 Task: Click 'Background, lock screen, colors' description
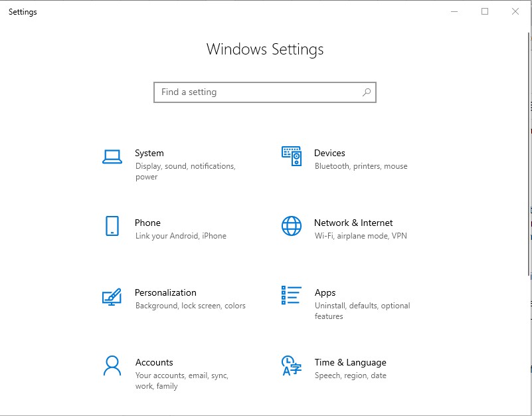(x=191, y=306)
